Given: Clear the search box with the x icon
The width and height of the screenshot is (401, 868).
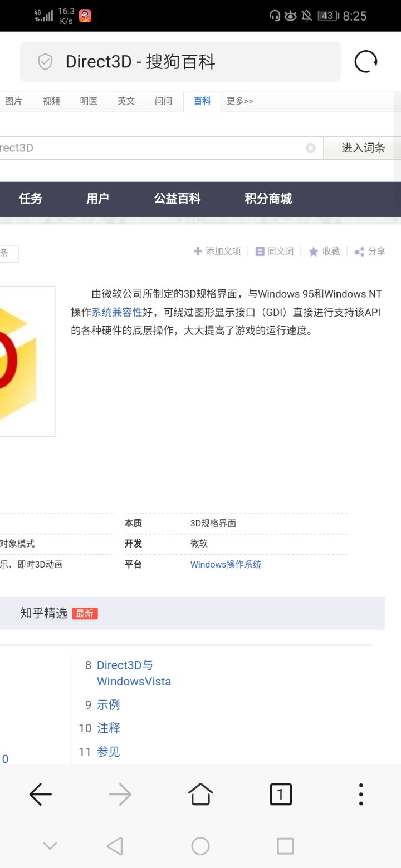Looking at the screenshot, I should (311, 148).
